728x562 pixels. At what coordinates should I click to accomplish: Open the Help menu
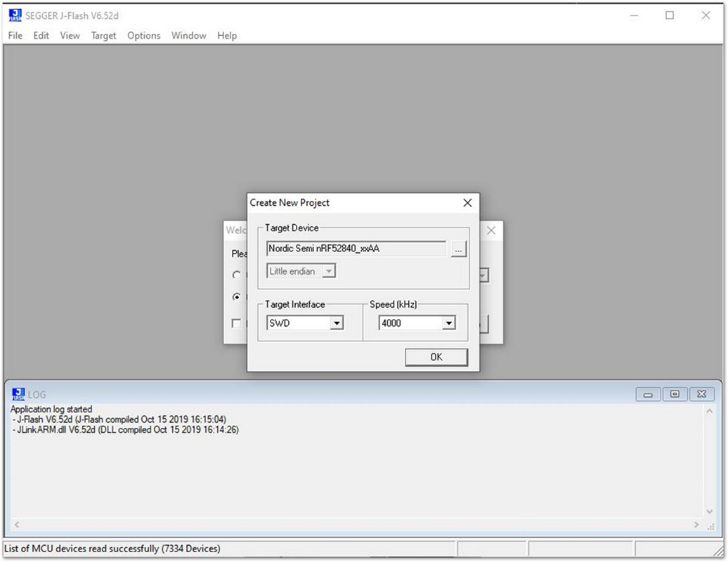227,36
